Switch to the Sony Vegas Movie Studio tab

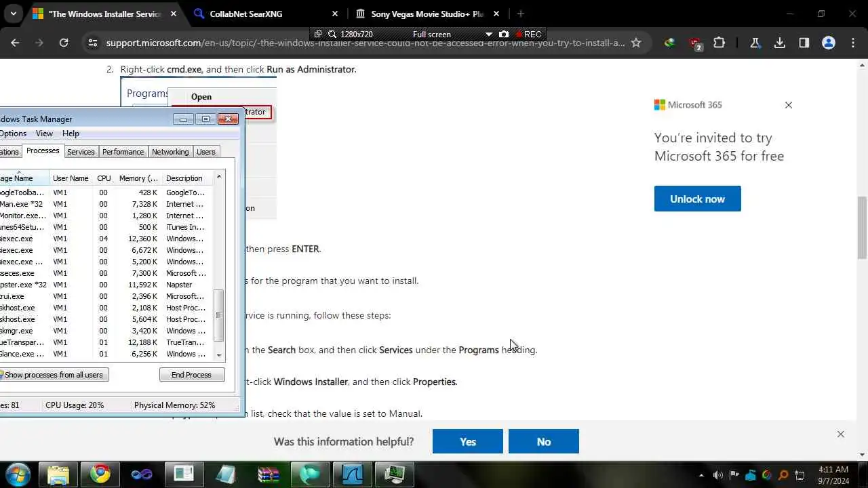click(x=427, y=14)
